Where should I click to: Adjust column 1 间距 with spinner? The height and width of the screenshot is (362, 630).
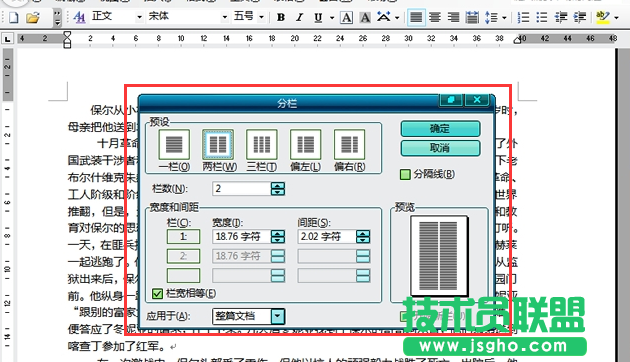pos(363,236)
